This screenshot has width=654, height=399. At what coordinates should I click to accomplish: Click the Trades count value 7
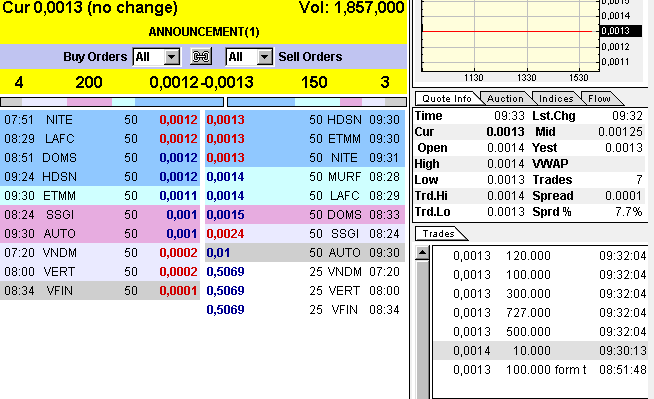pos(639,180)
